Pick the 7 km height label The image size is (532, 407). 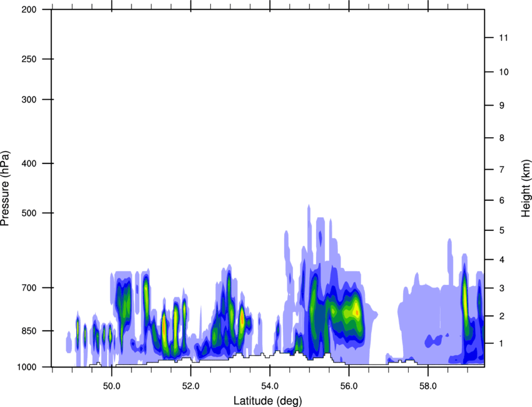(501, 170)
